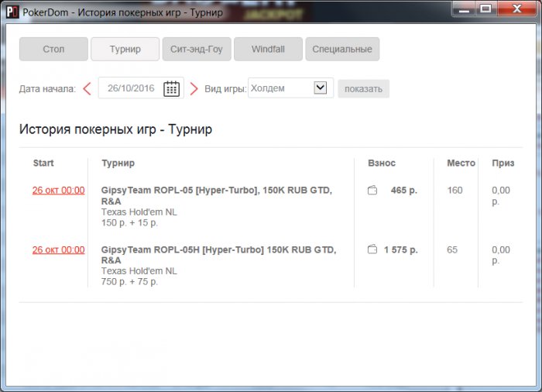This screenshot has width=542, height=392.
Task: Click the Приз column header
Action: click(x=503, y=163)
